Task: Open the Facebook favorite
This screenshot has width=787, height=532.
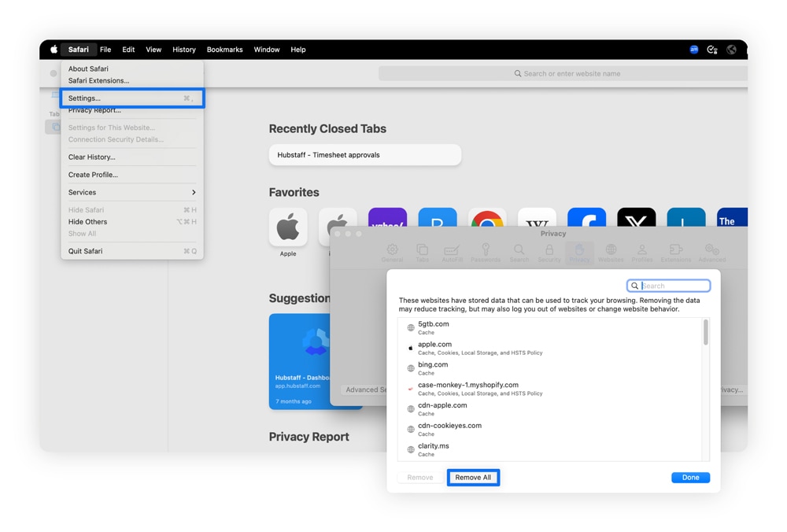Action: (587, 219)
